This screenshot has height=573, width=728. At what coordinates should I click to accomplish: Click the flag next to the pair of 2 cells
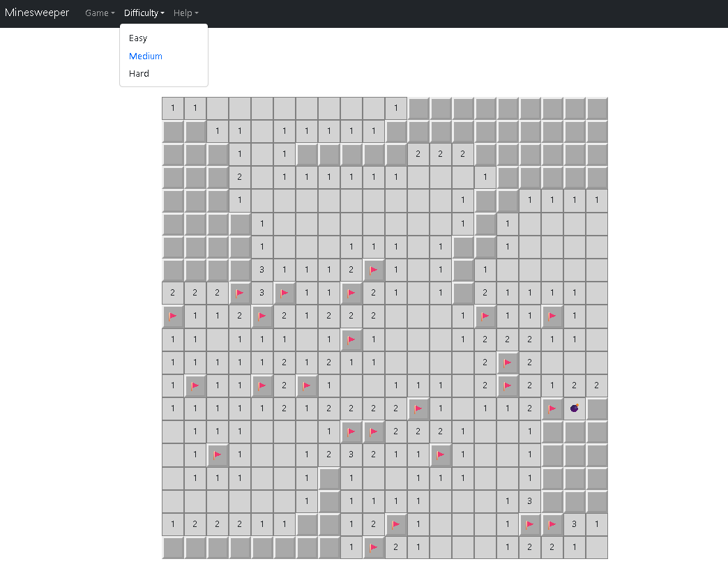(507, 362)
